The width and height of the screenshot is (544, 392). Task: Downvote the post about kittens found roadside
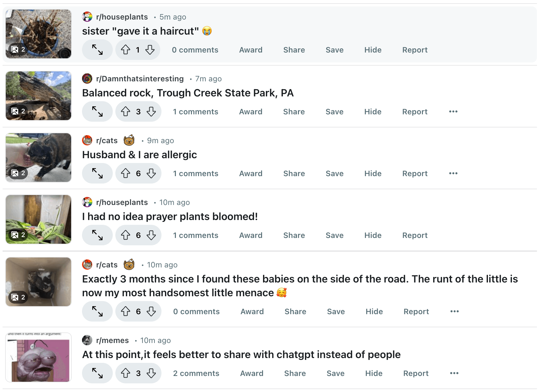pos(151,312)
